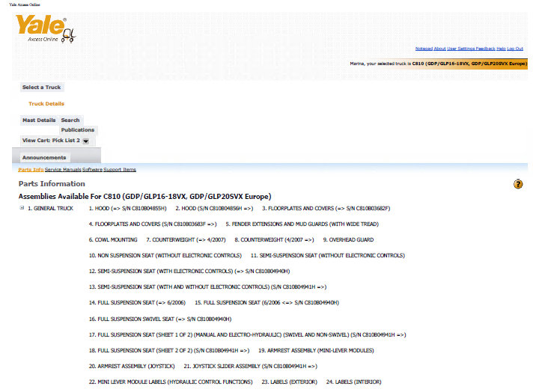The image size is (533, 392).
Task: Click View Cart: Pick List 2
Action: 51,141
